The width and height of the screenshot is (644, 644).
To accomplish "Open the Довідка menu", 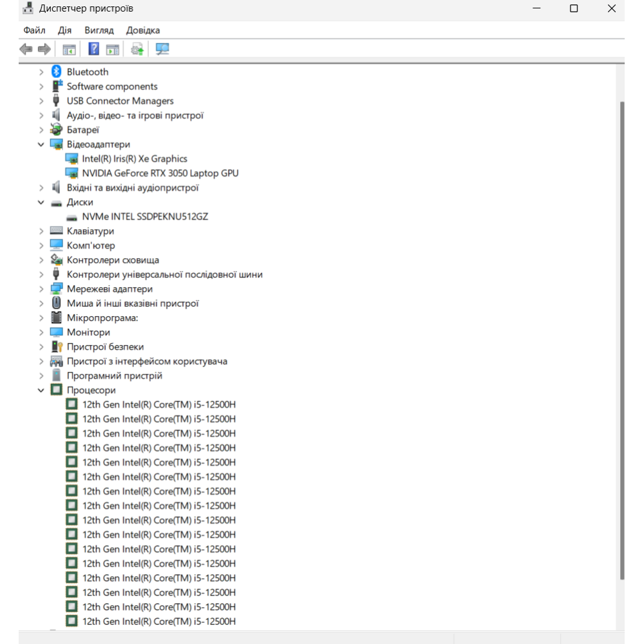I will point(143,30).
